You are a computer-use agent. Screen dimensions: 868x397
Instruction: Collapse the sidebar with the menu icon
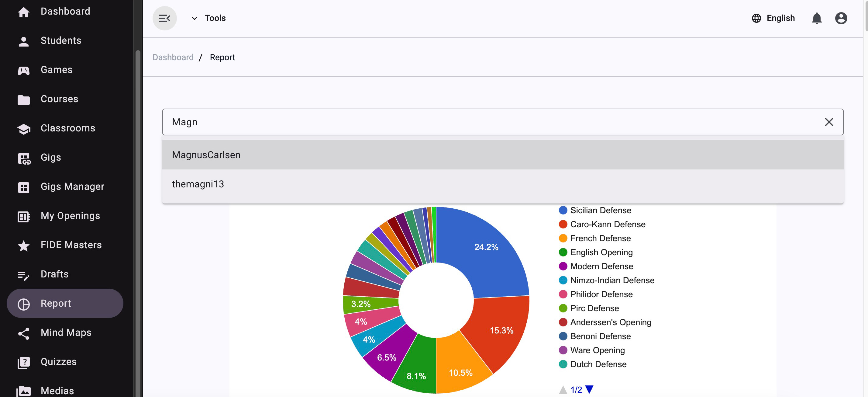[164, 18]
